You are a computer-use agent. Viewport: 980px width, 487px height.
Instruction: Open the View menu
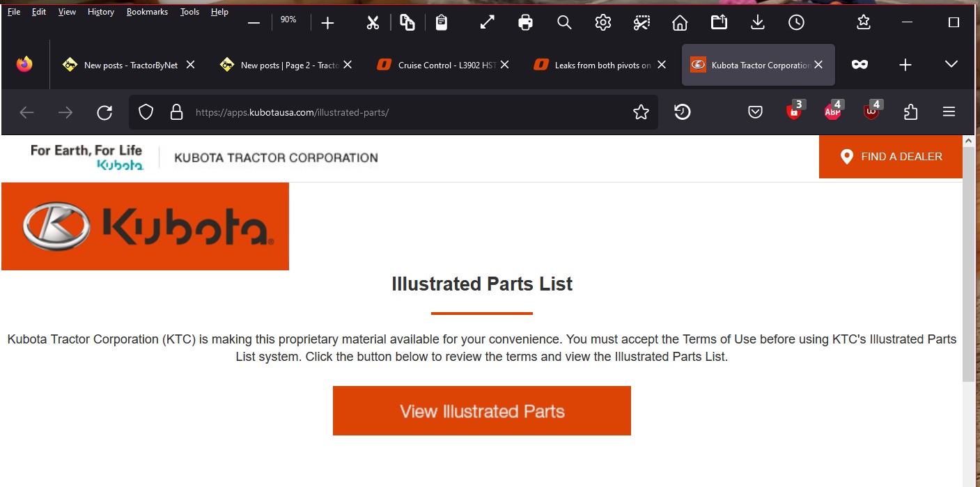pos(67,12)
